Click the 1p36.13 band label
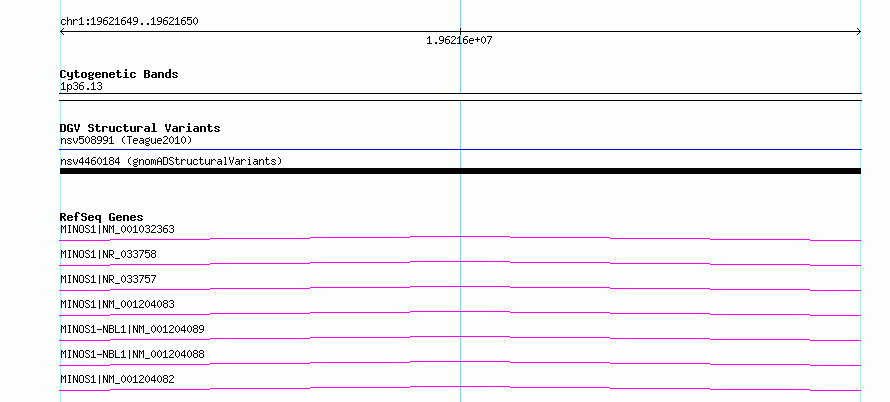 [81, 86]
